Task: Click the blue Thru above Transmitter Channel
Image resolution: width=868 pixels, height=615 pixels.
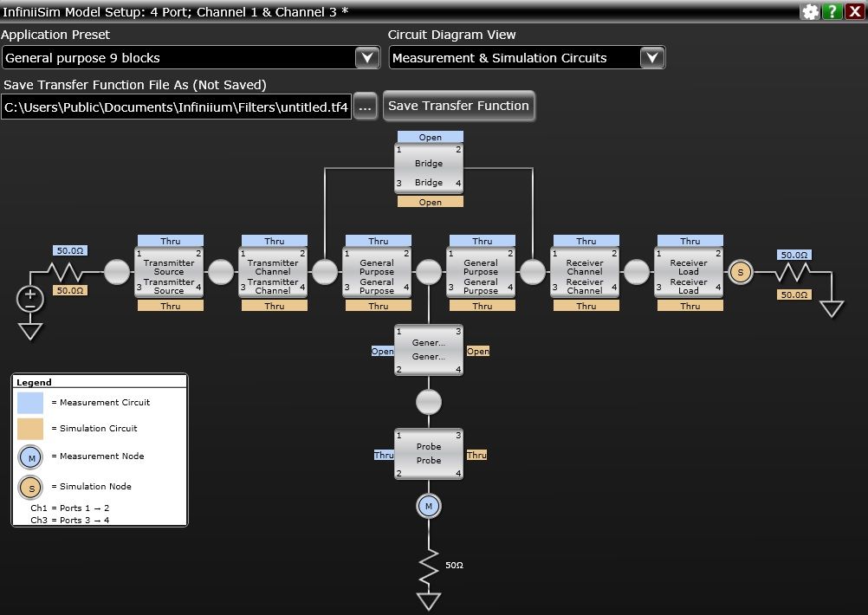Action: click(x=274, y=240)
